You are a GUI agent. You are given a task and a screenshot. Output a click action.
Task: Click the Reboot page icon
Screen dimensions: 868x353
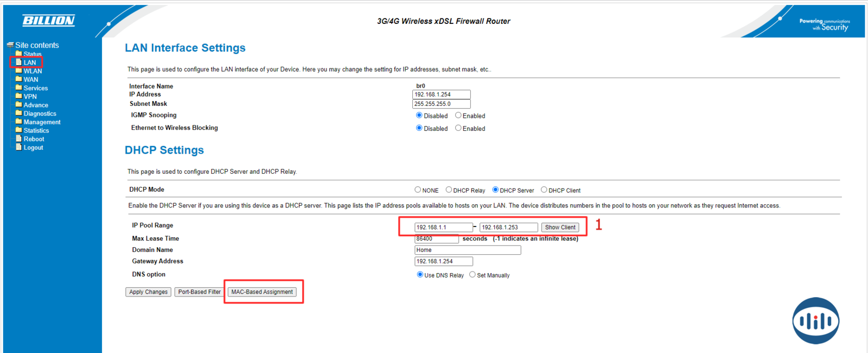point(18,139)
